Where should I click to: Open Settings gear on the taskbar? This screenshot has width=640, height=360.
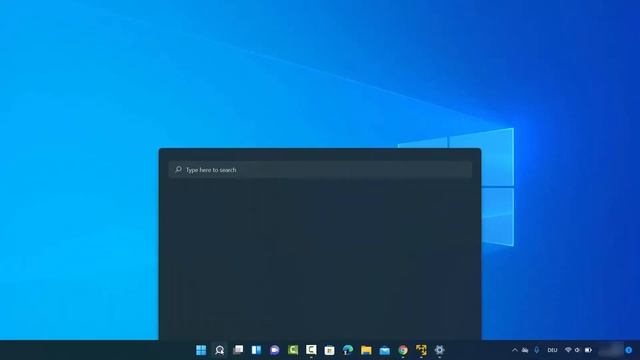tap(440, 350)
